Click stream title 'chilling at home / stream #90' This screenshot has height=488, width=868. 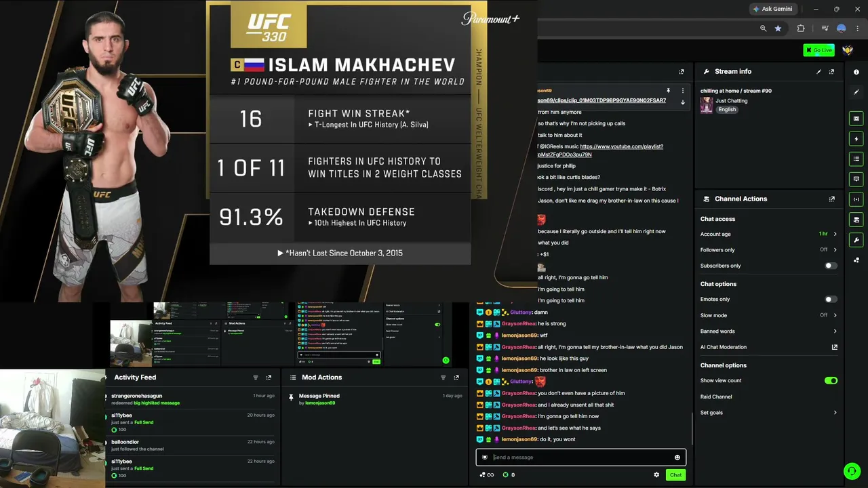click(x=736, y=91)
